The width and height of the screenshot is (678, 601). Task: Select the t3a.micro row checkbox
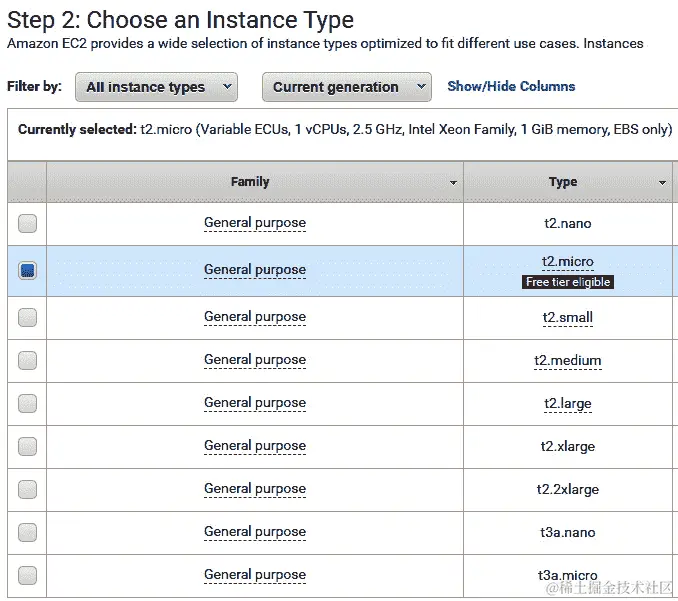pos(27,575)
